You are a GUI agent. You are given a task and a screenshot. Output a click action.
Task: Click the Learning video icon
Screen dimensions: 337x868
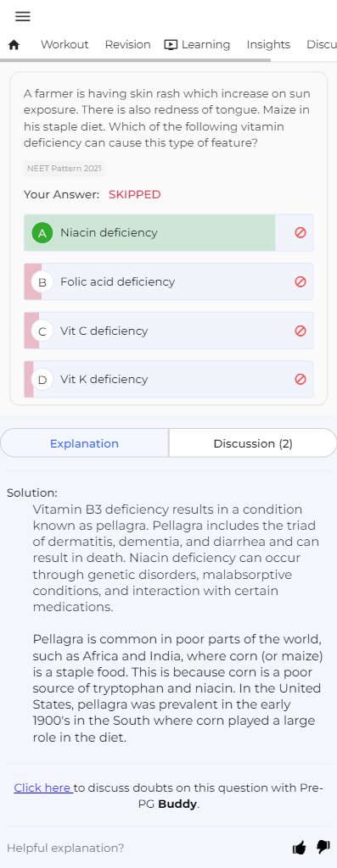tap(171, 45)
